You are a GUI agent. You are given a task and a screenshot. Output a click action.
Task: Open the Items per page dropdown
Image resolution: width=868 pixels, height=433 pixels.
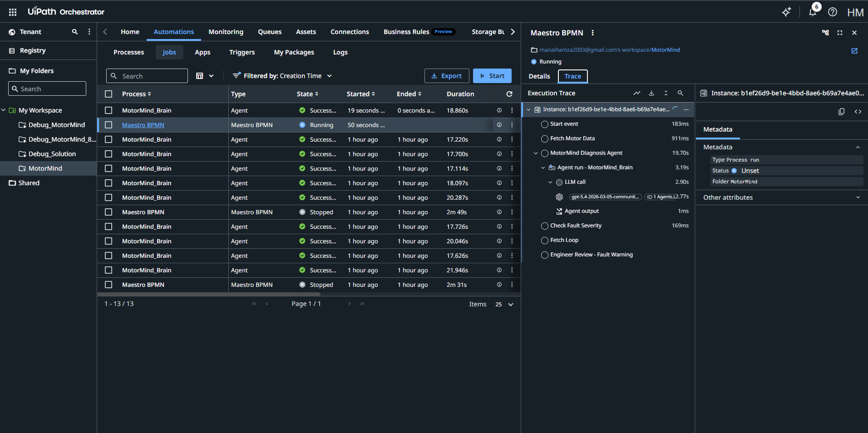[504, 305]
